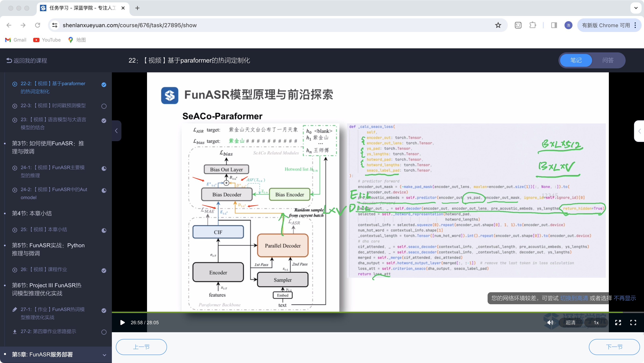Click the completed check for lesson 26
Screen dimensions: 644x363
click(x=104, y=270)
